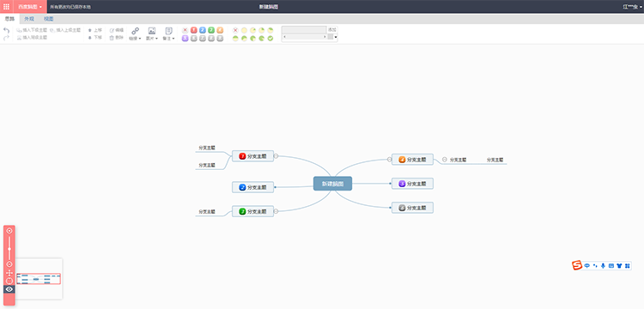Set progress to the empty circle

(244, 30)
